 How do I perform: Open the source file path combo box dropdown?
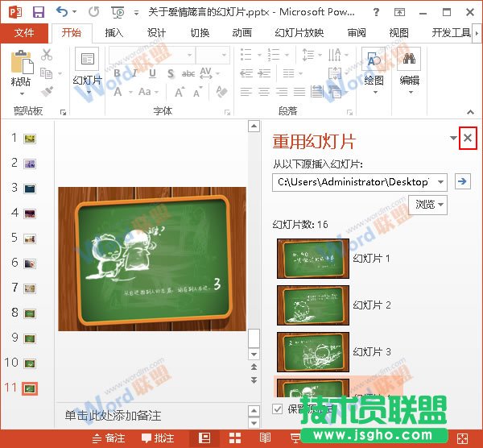click(x=440, y=182)
